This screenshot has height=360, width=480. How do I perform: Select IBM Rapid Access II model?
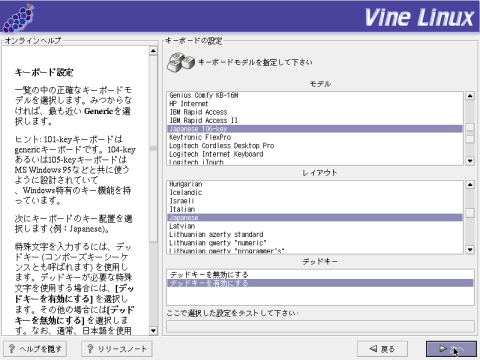[315, 120]
